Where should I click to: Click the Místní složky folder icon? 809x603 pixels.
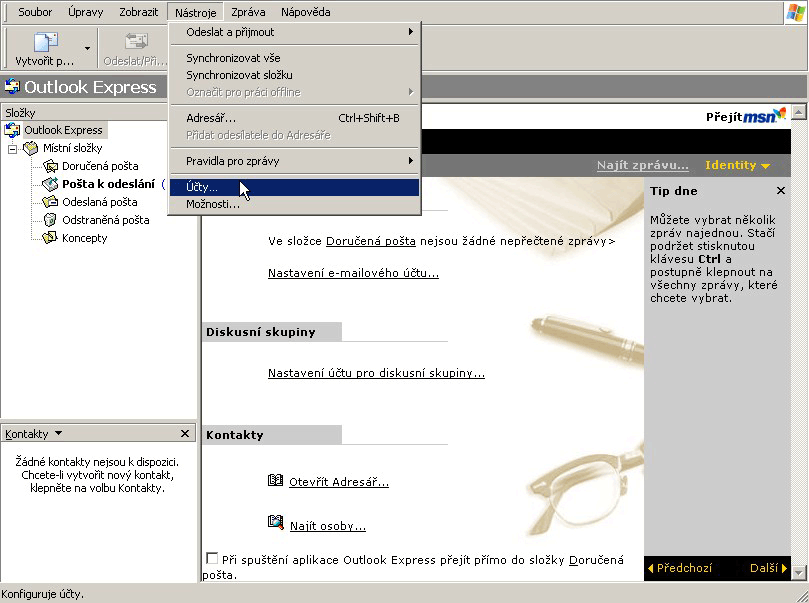click(x=31, y=148)
